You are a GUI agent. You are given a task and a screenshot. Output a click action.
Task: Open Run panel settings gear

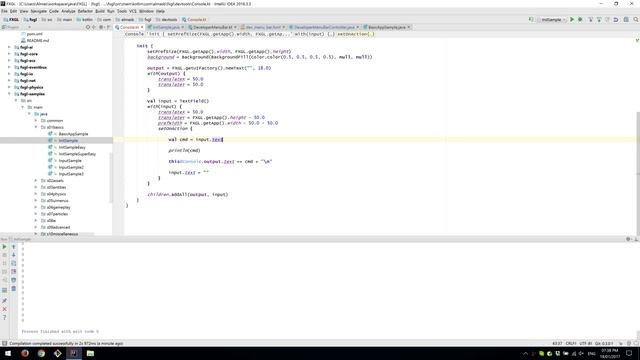[628, 239]
